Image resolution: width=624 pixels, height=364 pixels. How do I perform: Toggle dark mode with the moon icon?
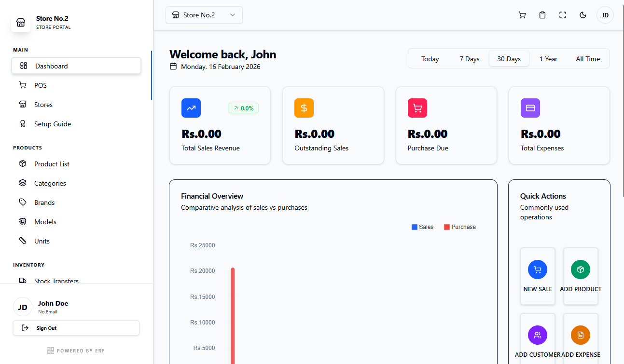pyautogui.click(x=583, y=15)
